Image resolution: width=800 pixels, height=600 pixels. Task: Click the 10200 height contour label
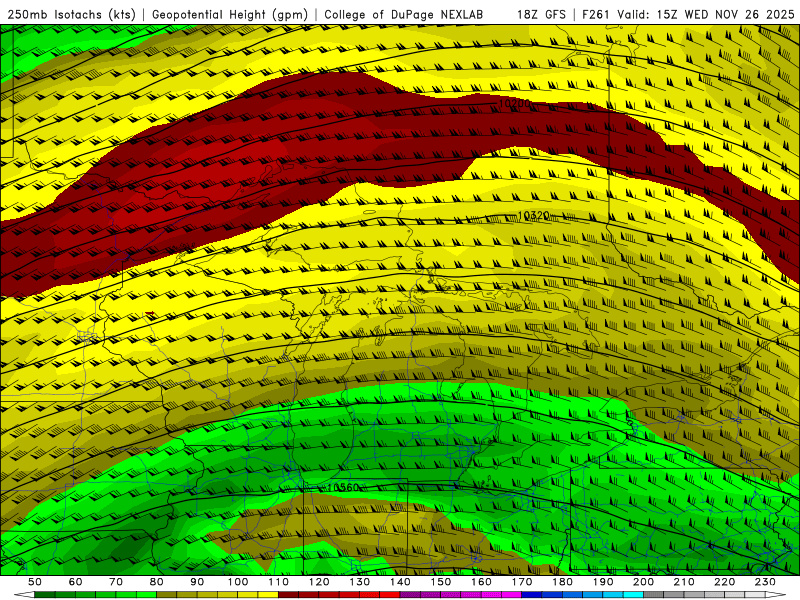click(514, 104)
